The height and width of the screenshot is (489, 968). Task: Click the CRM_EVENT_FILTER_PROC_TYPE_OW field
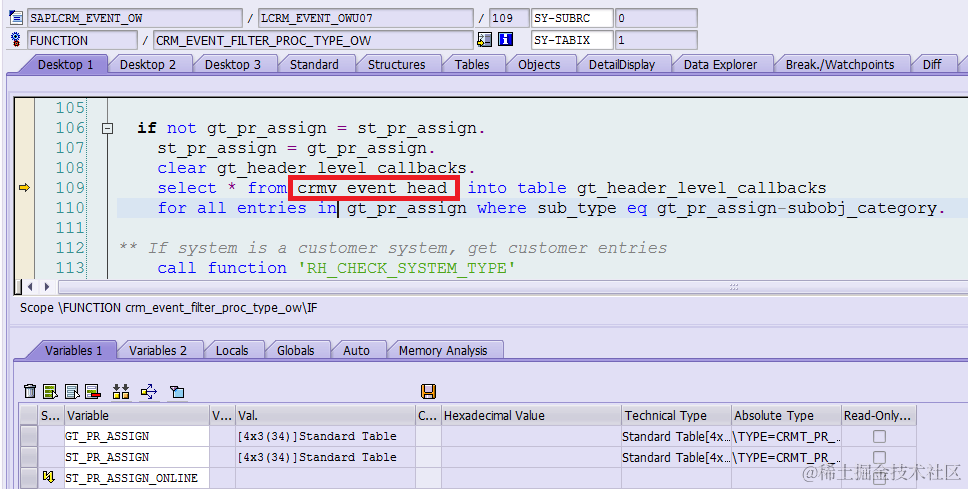pos(313,40)
